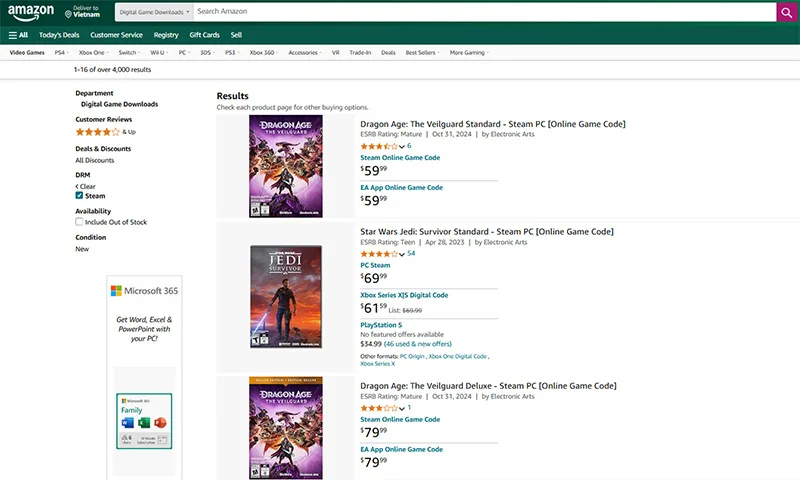The width and height of the screenshot is (800, 480).
Task: Open Digital Game Downloads search category dropdown
Action: (154, 12)
